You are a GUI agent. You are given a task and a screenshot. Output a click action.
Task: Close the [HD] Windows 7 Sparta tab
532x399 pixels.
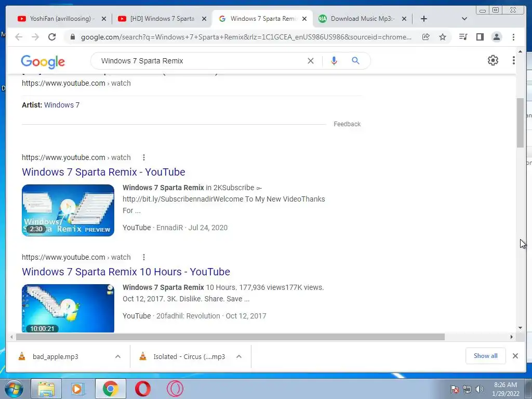click(204, 19)
